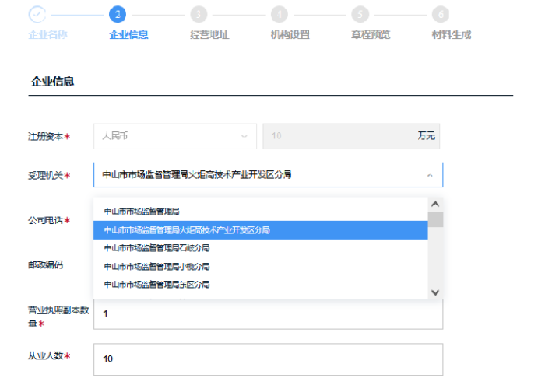Click the 企业信息 section heading
Viewport: 545px width, 392px height.
(52, 82)
